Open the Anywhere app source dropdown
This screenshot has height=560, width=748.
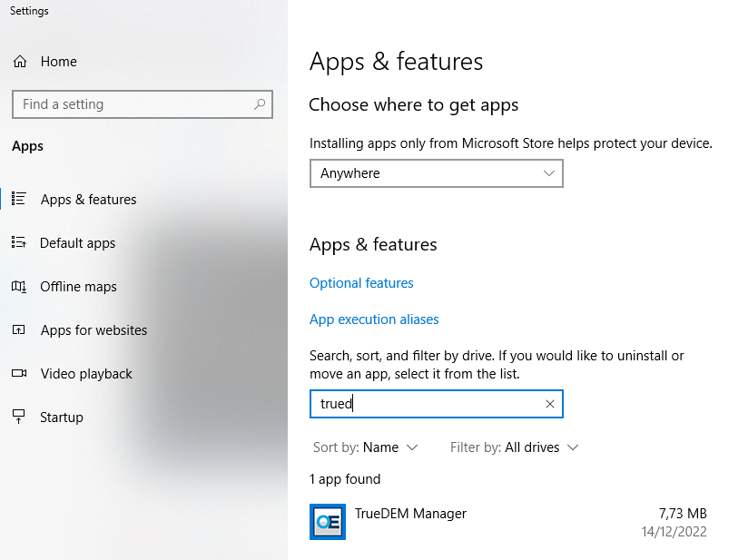pos(436,173)
